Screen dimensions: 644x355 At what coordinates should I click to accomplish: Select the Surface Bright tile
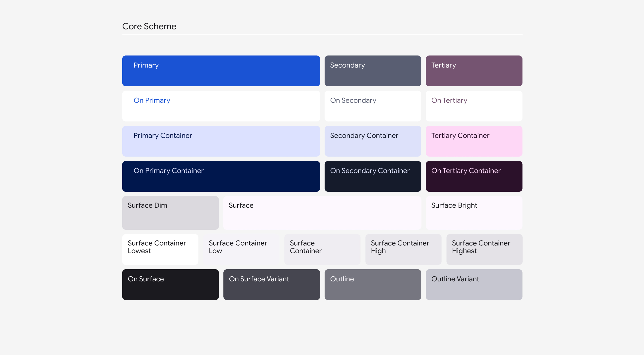474,213
